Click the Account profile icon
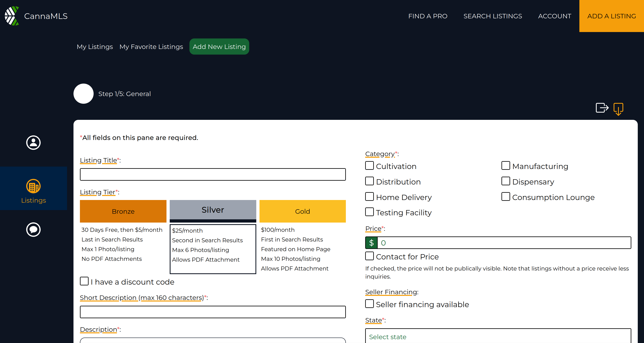644x343 pixels. click(33, 142)
